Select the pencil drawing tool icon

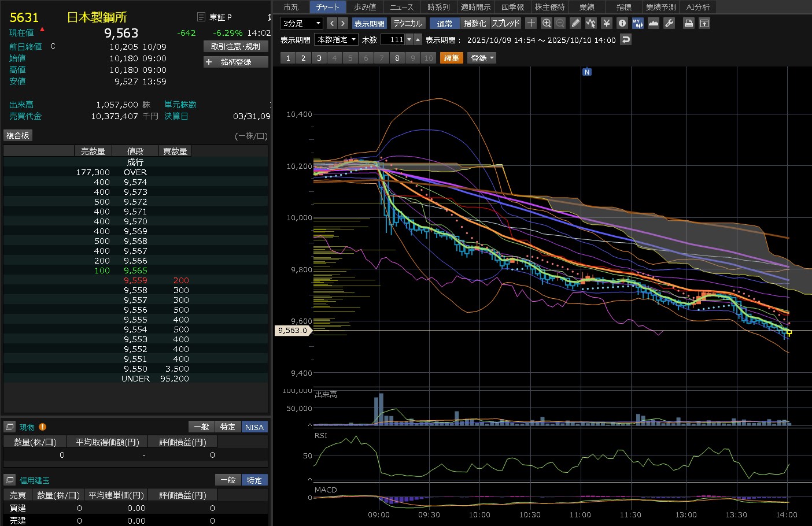coord(575,23)
